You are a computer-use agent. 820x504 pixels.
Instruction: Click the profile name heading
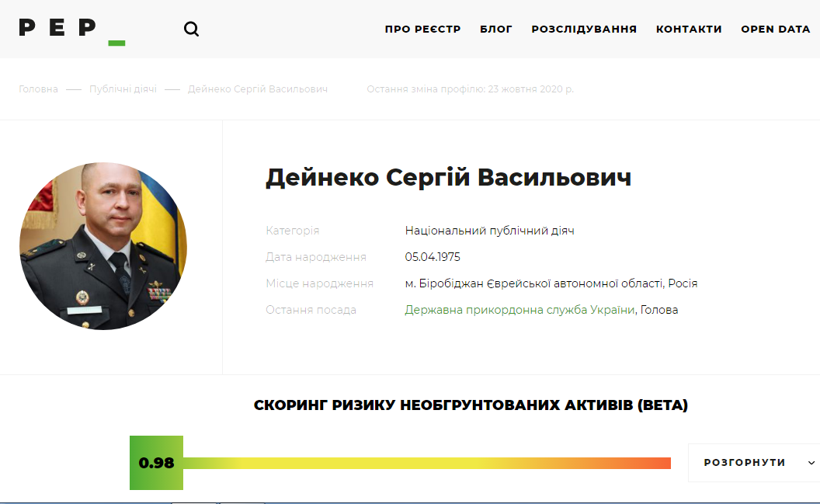point(448,178)
